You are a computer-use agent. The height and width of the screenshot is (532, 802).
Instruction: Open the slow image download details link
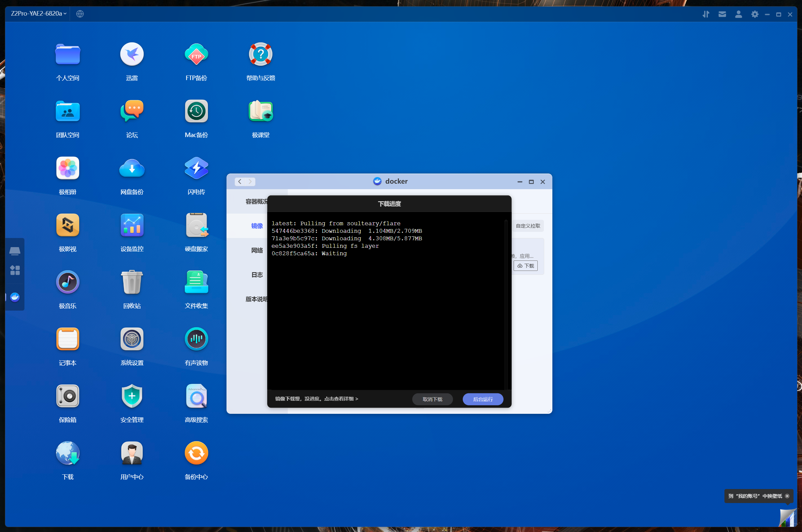(316, 399)
